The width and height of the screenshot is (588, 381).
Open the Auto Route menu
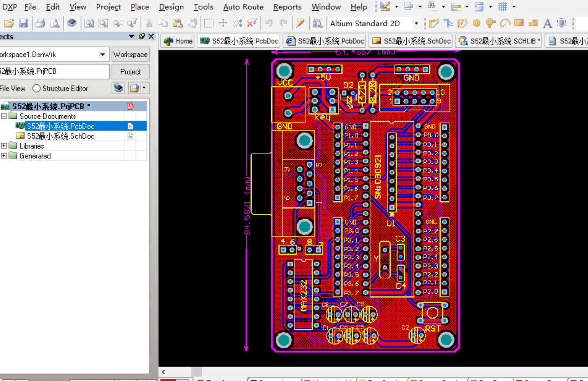click(243, 7)
